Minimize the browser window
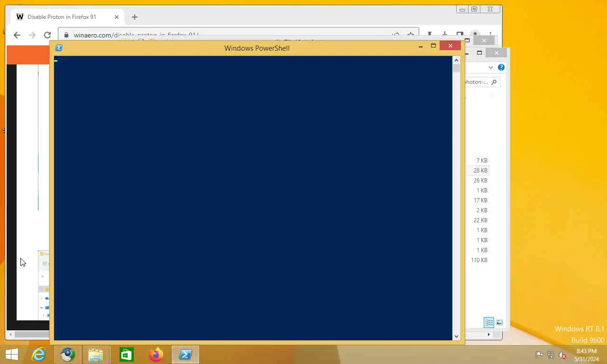Screen dimensions: 607x364 click(x=462, y=9)
